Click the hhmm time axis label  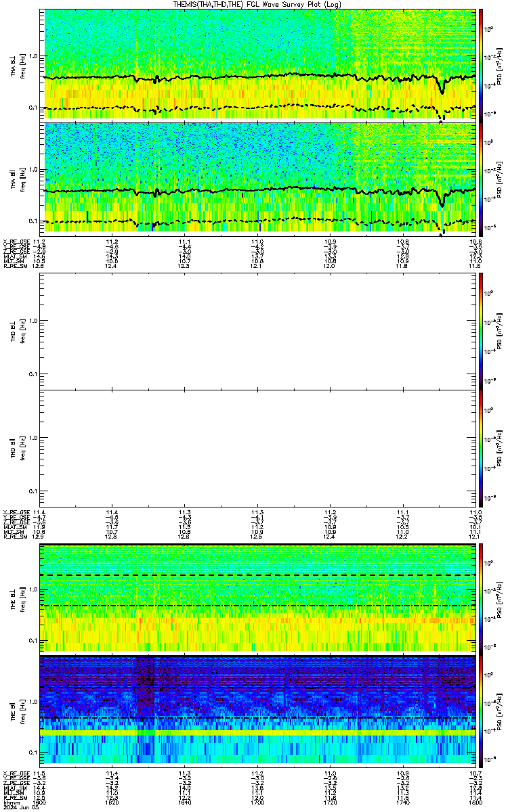click(10, 803)
